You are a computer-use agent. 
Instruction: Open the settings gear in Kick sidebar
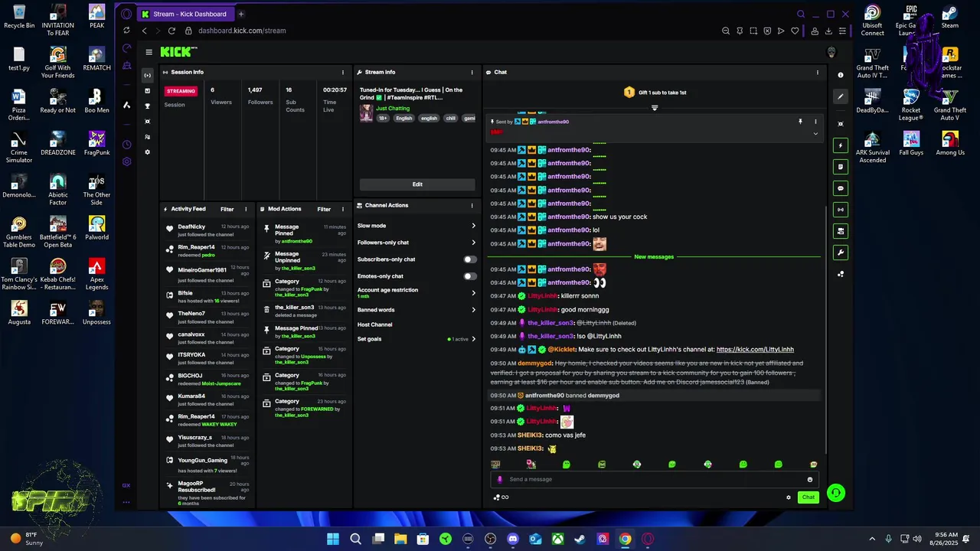(x=147, y=152)
